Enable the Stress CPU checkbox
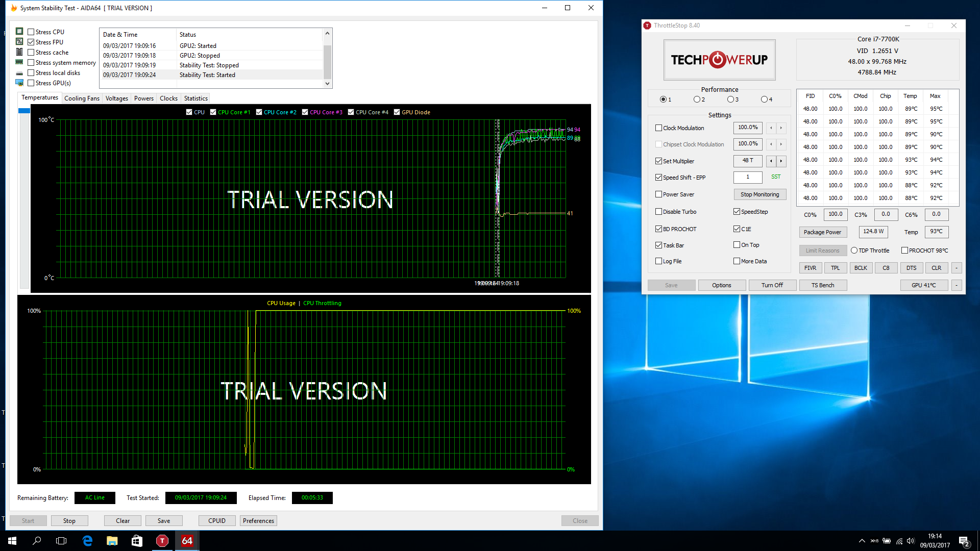The height and width of the screenshot is (551, 980). click(31, 32)
